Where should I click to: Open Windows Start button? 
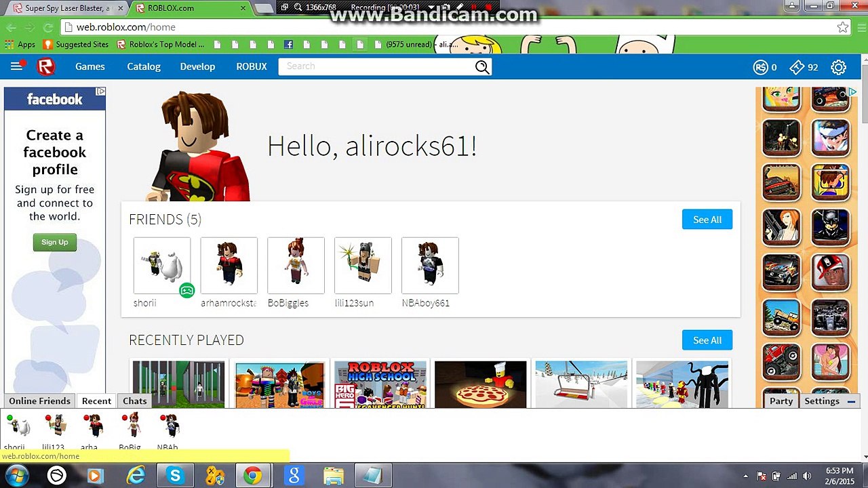(16, 476)
